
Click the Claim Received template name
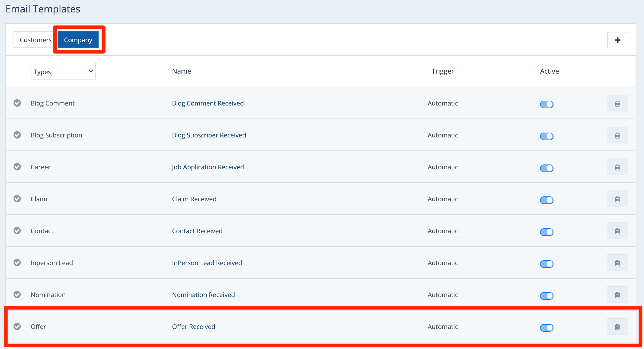click(x=194, y=199)
